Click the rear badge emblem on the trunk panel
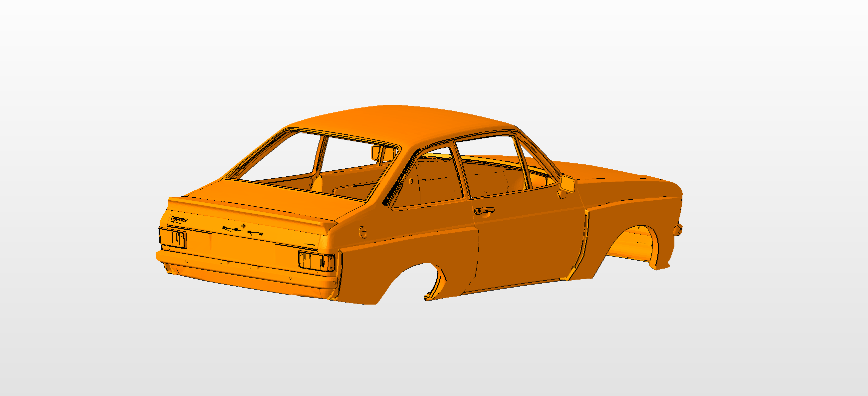The image size is (868, 396). click(179, 220)
